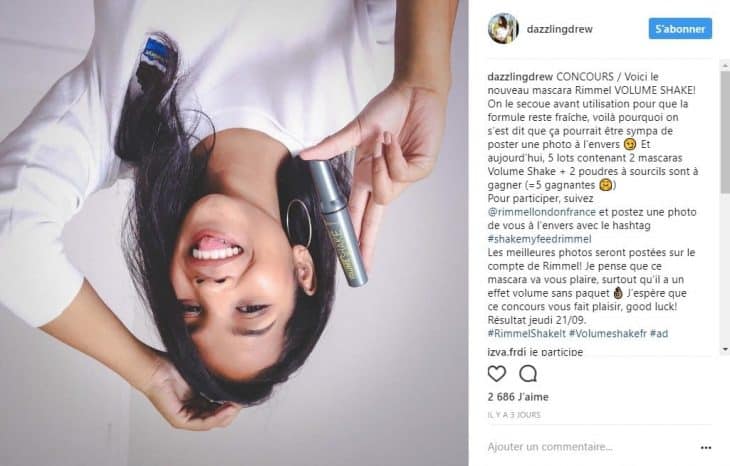
Task: Open commenter izva.frdi's profile
Action: click(507, 352)
